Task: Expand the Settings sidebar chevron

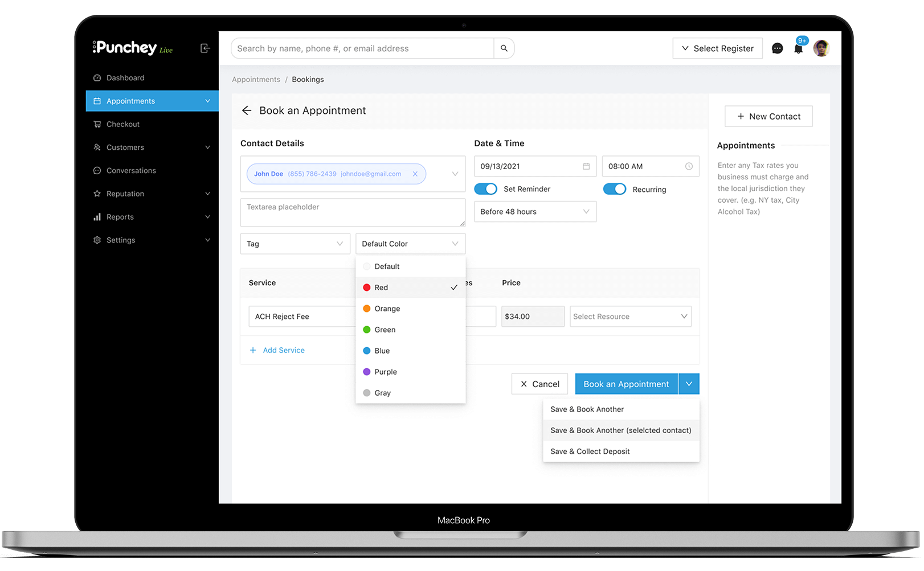Action: coord(207,240)
